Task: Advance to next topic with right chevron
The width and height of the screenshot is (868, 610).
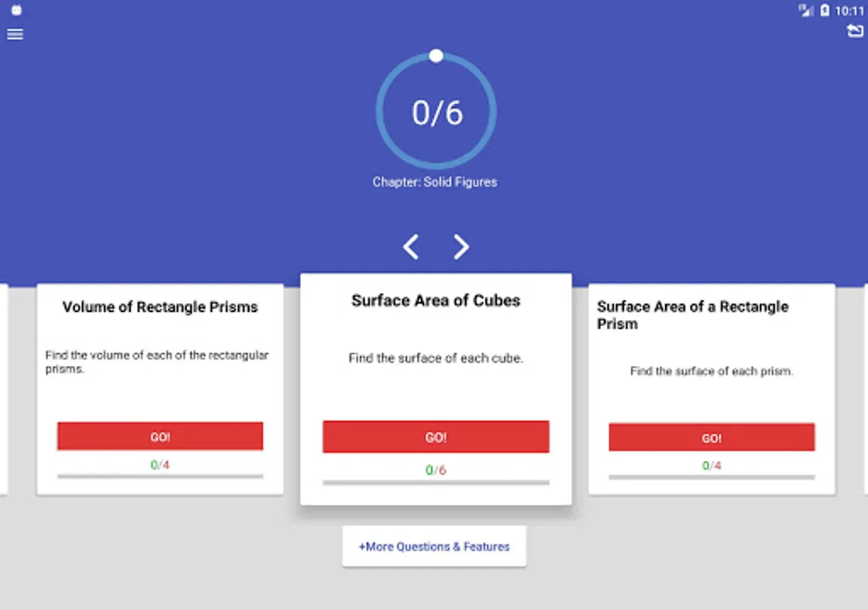Action: pos(461,247)
